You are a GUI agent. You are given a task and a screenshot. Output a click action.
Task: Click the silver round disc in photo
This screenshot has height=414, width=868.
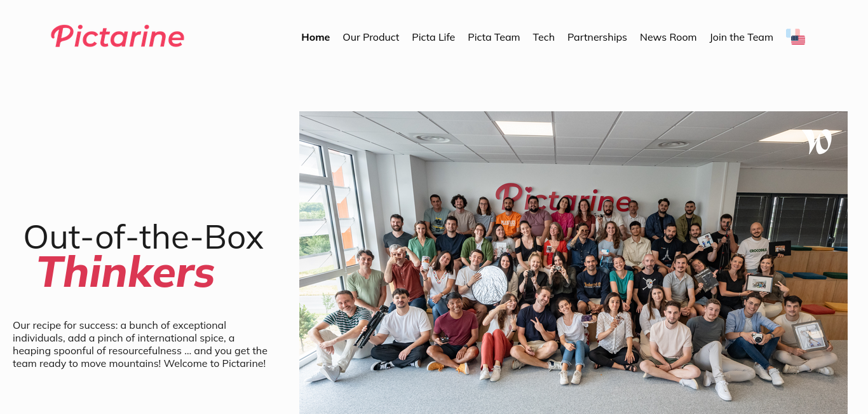[x=489, y=284]
